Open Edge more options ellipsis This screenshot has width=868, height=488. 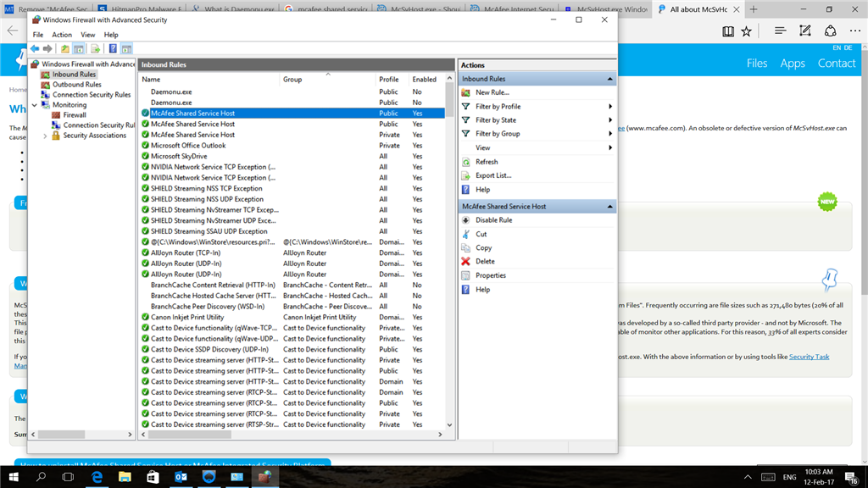click(855, 31)
